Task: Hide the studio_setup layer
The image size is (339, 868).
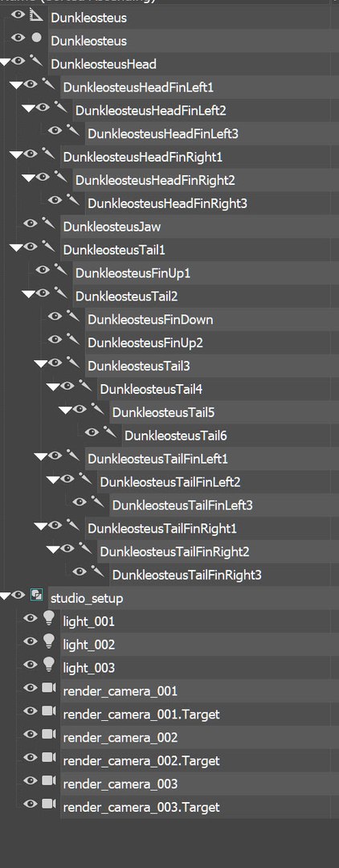Action: [x=18, y=595]
